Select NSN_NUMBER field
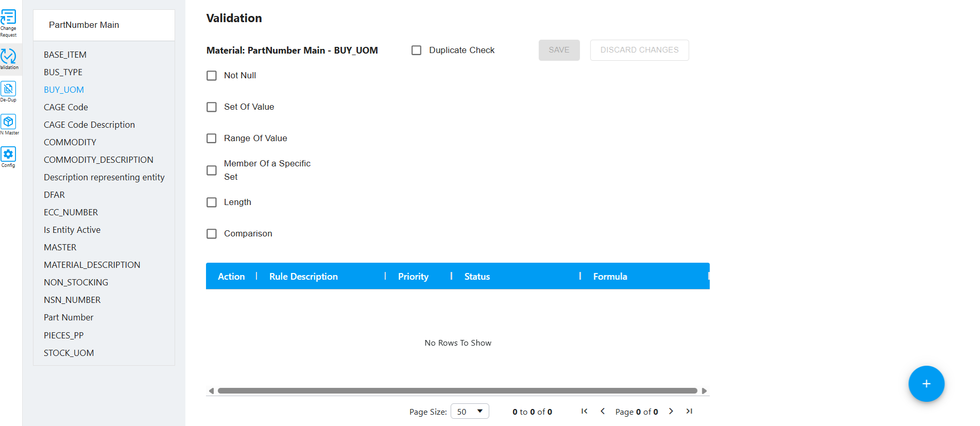The image size is (980, 426). pyautogui.click(x=72, y=300)
